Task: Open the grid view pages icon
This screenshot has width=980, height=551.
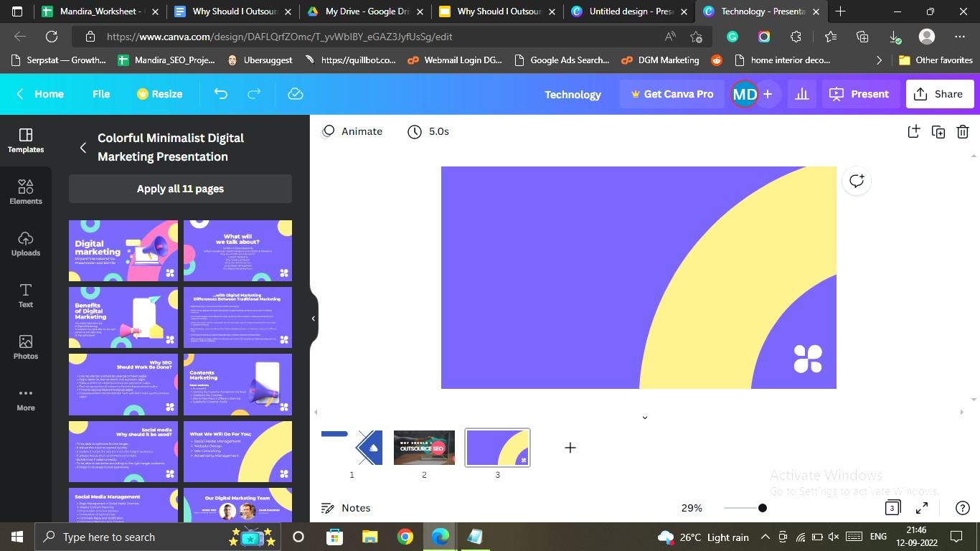Action: coord(892,508)
